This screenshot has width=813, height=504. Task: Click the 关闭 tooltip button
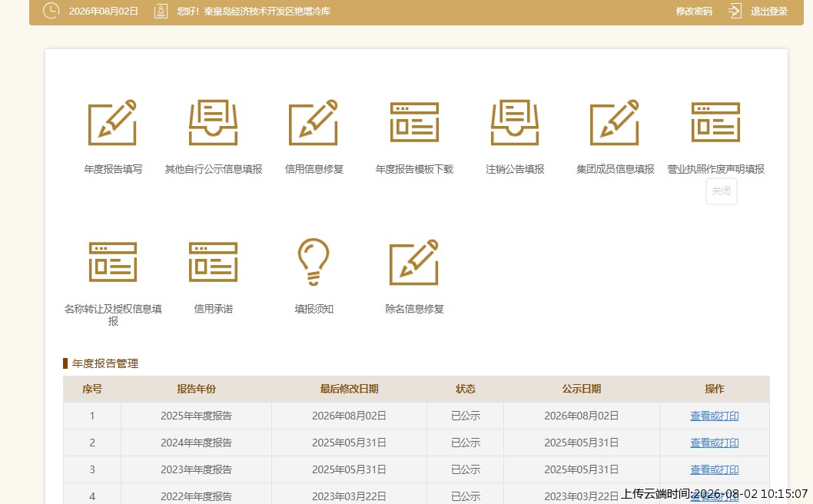(722, 191)
